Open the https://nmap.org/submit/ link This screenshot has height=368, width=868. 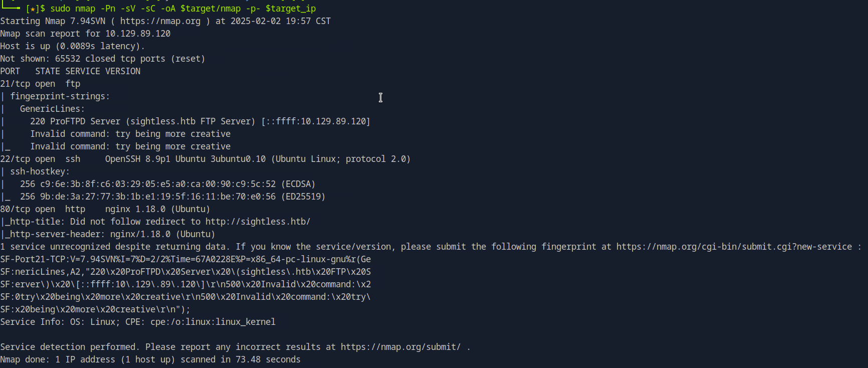click(400, 347)
